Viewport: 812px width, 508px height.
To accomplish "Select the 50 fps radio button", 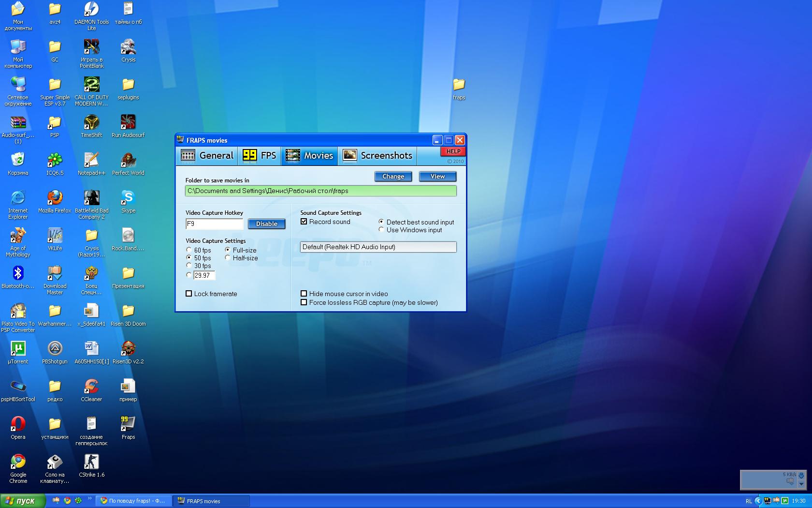I will point(189,258).
